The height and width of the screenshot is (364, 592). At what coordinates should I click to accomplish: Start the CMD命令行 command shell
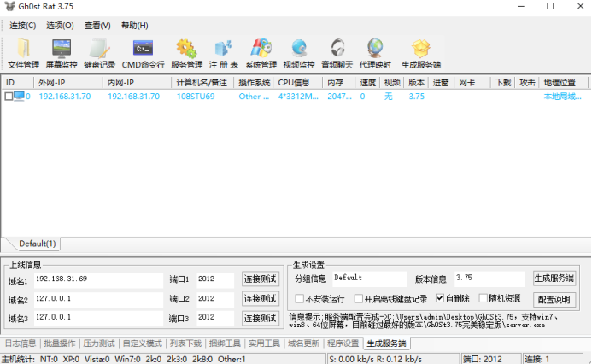coord(144,54)
